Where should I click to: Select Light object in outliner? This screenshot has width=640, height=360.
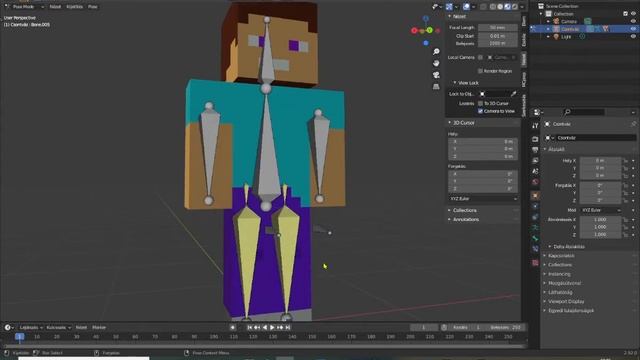tap(566, 37)
